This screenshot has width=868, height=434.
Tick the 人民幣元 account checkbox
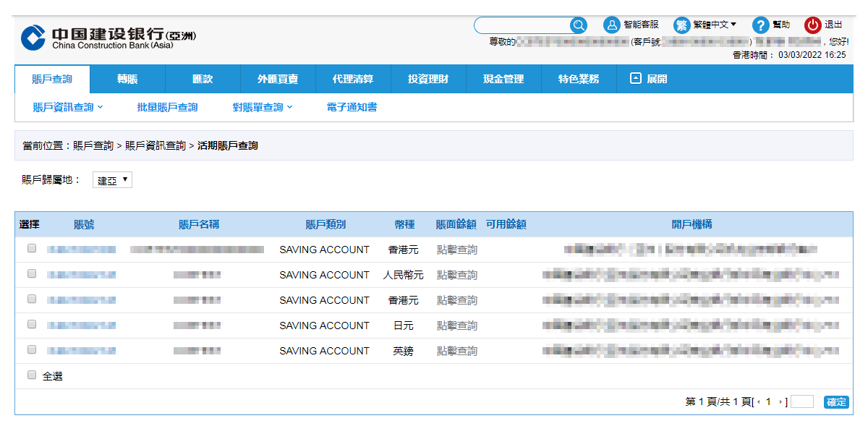click(x=32, y=273)
